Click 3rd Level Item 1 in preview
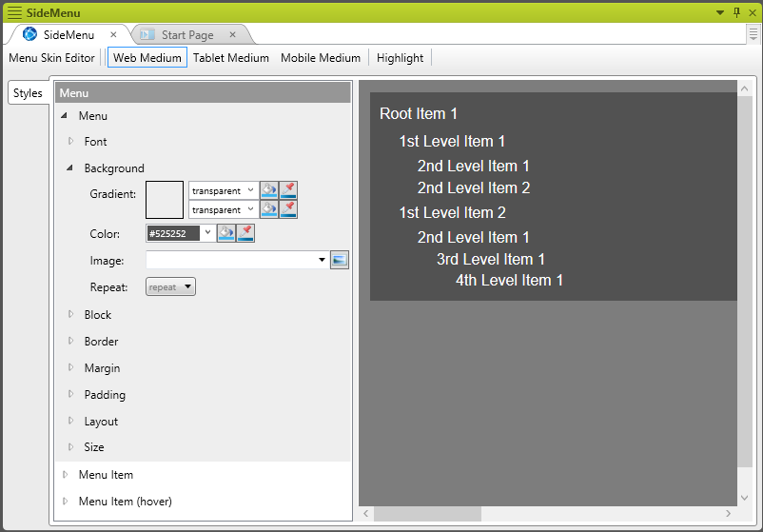 tap(491, 259)
